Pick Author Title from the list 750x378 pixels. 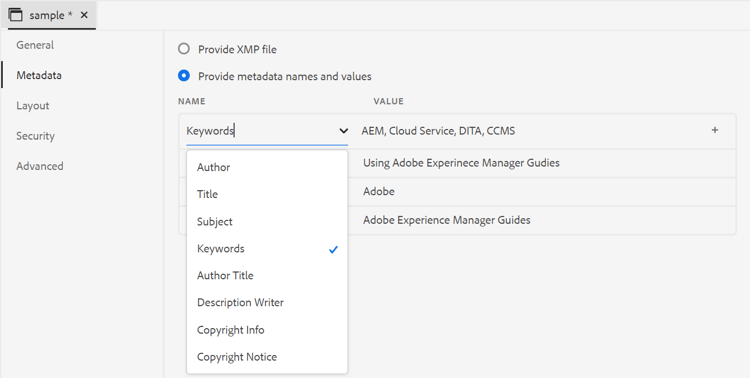267,275
